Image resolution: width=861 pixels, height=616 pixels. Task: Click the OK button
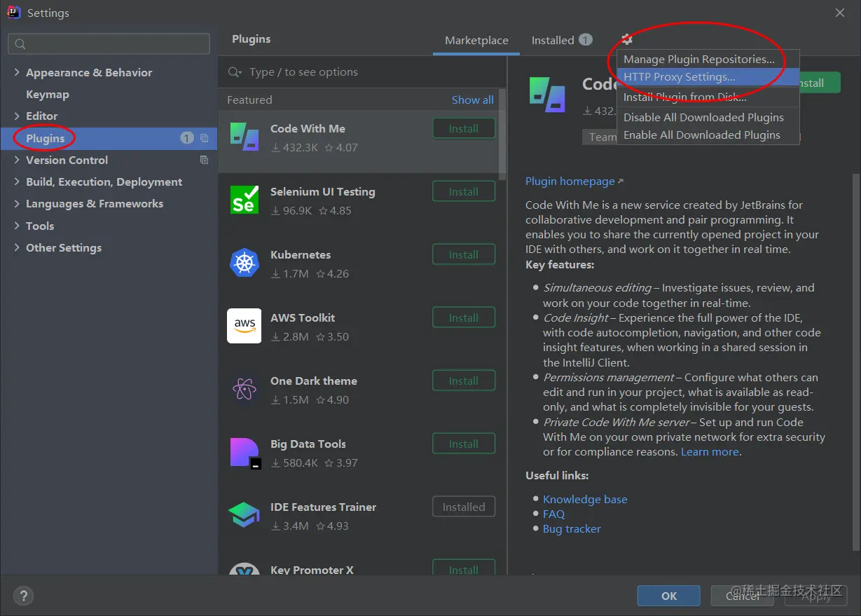(669, 596)
